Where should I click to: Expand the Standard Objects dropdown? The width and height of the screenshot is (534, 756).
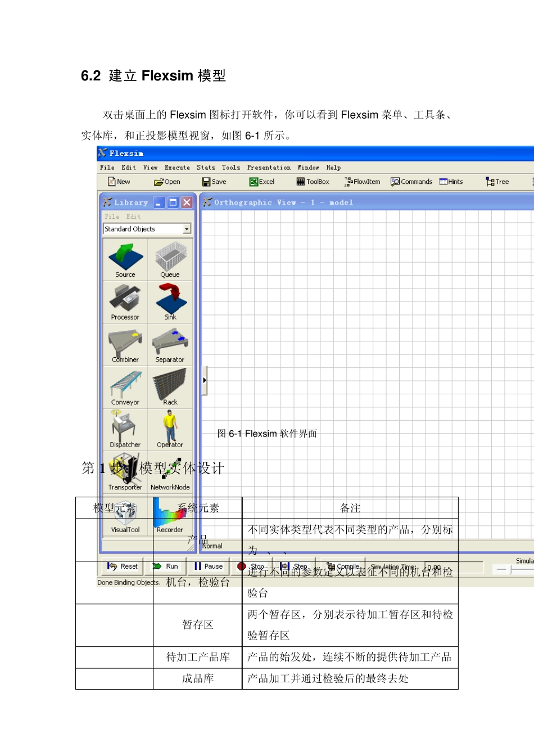187,229
